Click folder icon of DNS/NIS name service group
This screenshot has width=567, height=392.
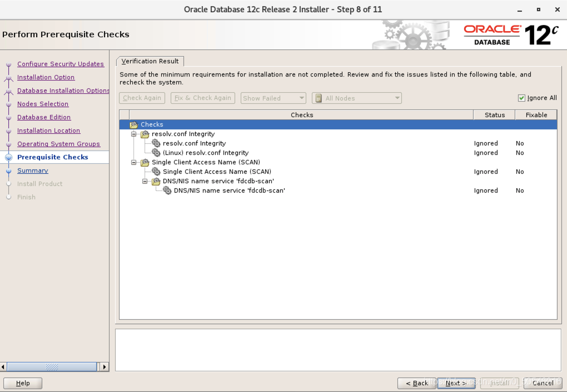click(156, 181)
